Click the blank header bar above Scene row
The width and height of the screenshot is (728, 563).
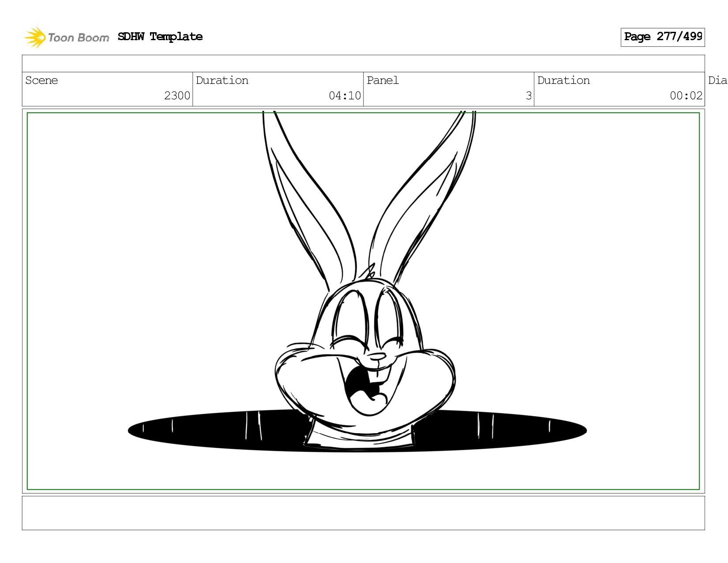coord(363,64)
